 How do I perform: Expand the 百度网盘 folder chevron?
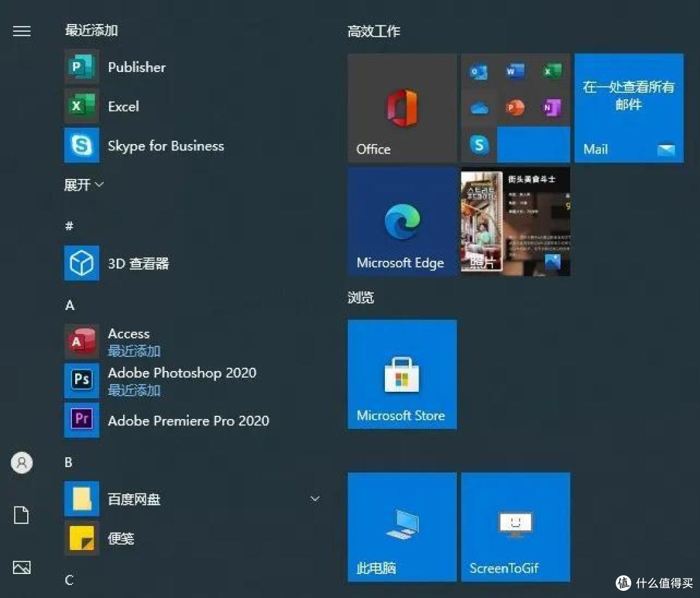pos(315,499)
